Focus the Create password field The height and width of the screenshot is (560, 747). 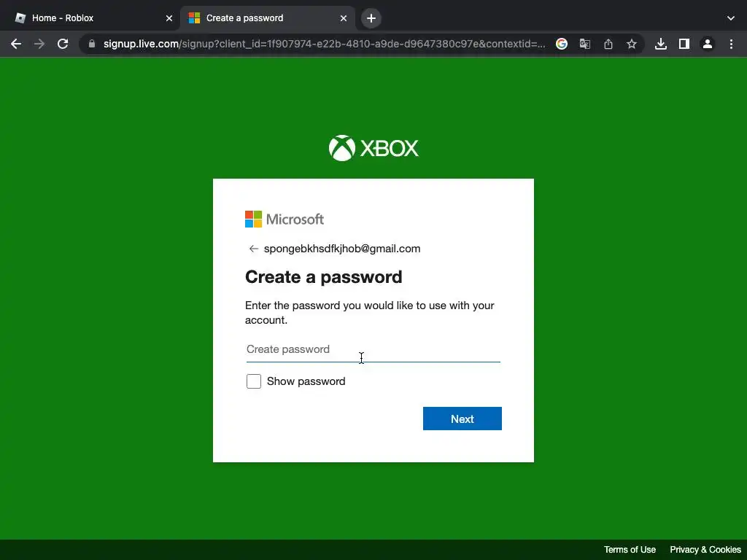(x=373, y=349)
